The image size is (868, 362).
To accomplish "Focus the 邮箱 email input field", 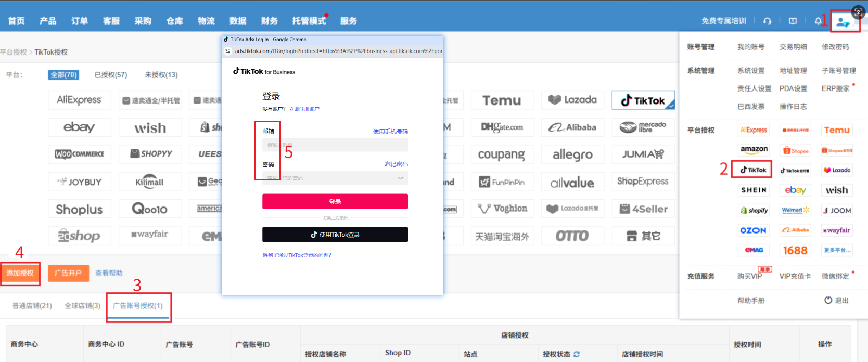I will 335,145.
